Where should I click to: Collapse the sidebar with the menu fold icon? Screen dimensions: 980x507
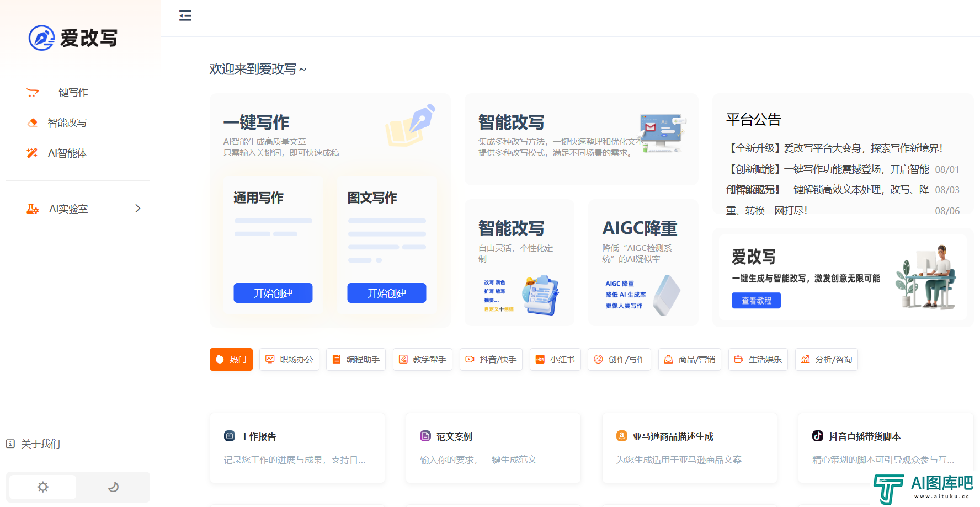(x=185, y=15)
